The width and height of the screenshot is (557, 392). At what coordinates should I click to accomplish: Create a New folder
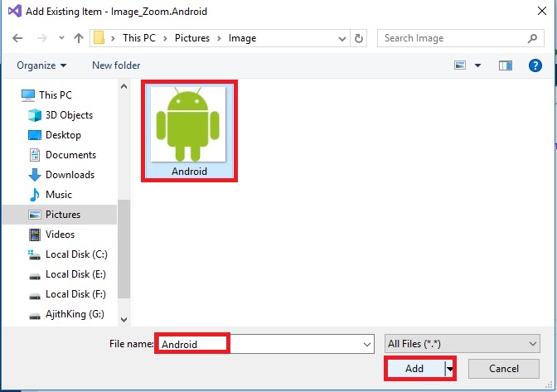coord(116,65)
